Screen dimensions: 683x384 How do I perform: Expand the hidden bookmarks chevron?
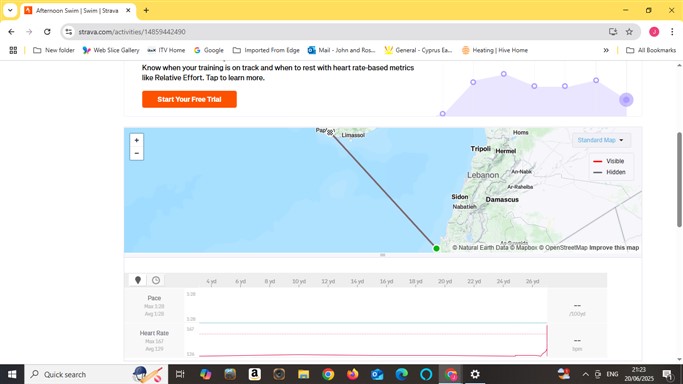pos(606,51)
